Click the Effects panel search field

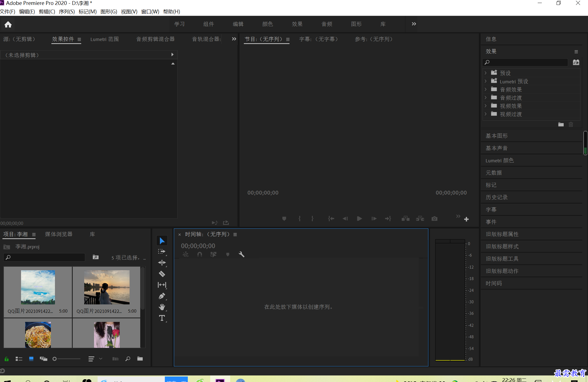point(525,62)
